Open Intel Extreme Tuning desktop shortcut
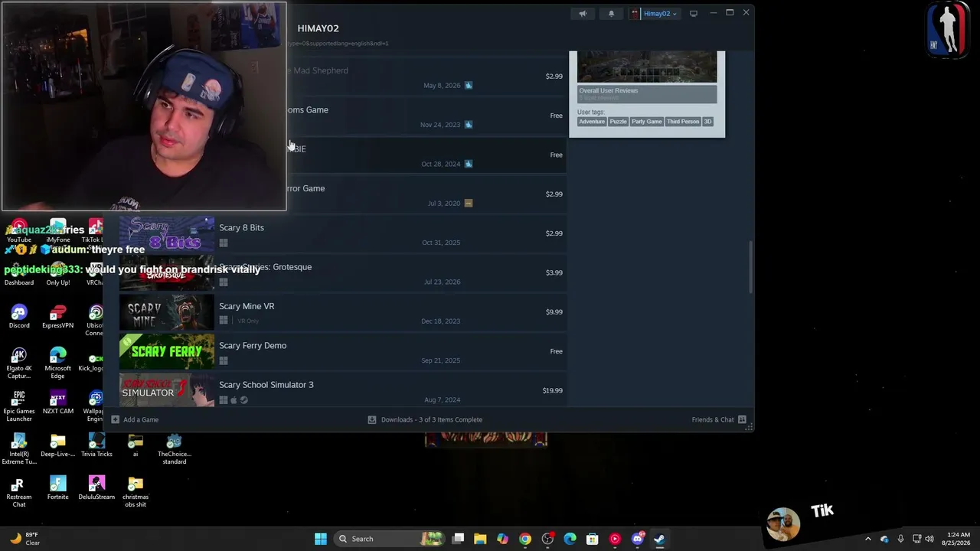Viewport: 980px width, 551px height. tap(19, 449)
